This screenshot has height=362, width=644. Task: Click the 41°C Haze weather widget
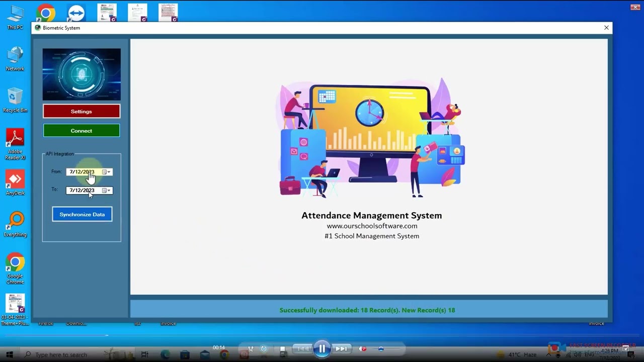pos(518,355)
